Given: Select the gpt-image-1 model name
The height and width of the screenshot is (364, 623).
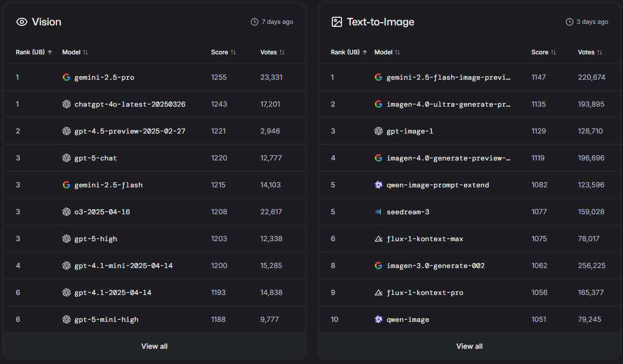Looking at the screenshot, I should pyautogui.click(x=410, y=131).
